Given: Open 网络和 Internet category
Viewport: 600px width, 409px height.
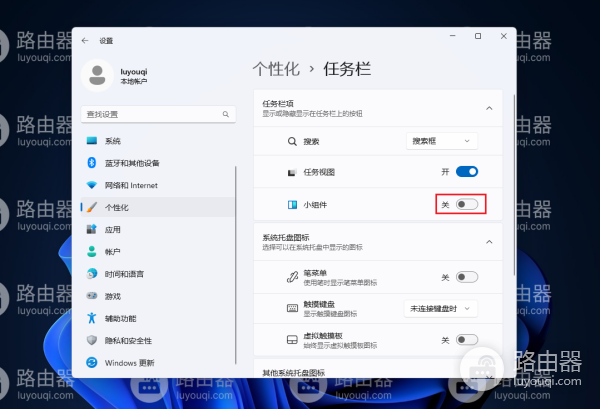Looking at the screenshot, I should [x=158, y=185].
